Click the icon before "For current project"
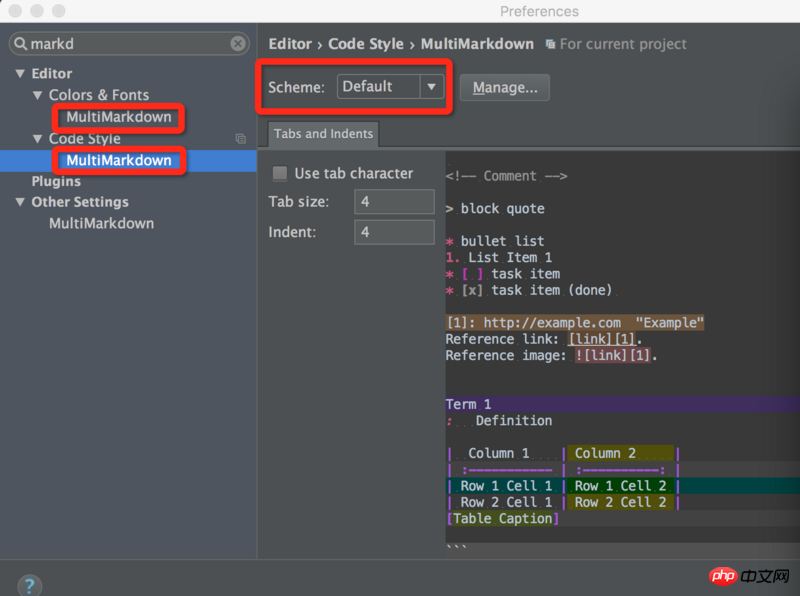The height and width of the screenshot is (596, 800). 550,45
